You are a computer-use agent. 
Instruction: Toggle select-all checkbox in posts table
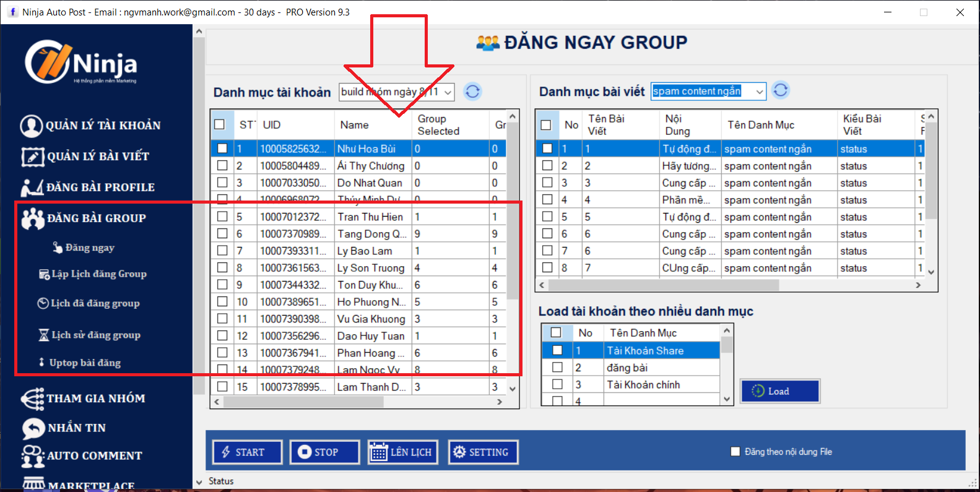coord(546,125)
